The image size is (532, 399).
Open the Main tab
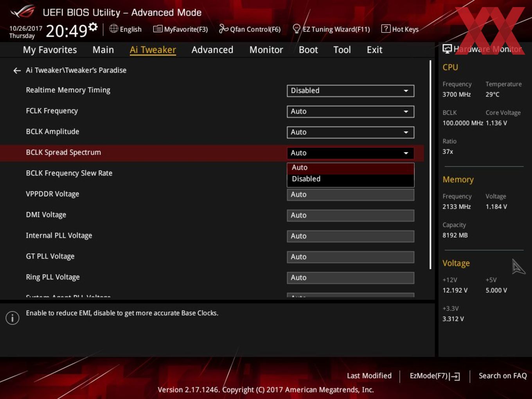tap(103, 50)
